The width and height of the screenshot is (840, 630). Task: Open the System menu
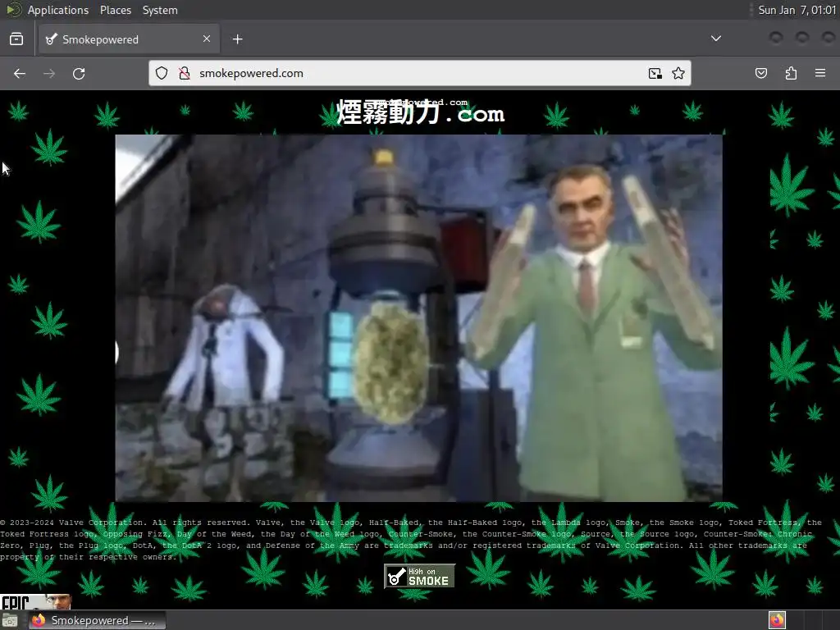[x=160, y=10]
